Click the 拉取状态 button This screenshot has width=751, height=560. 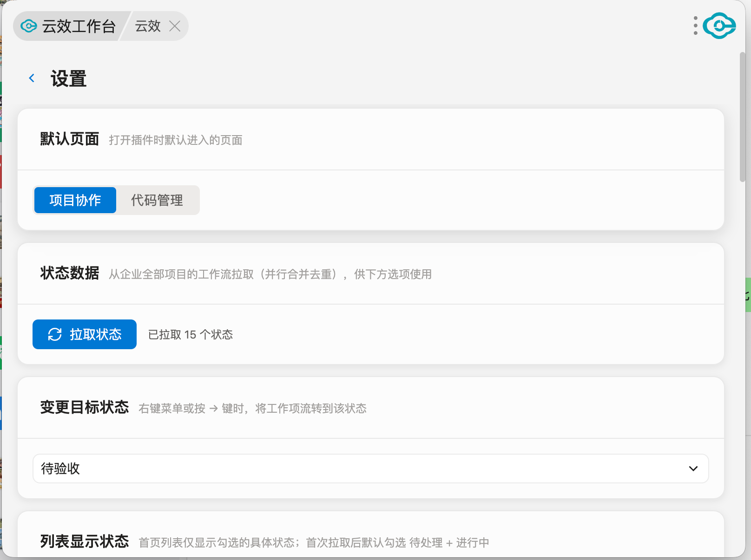[x=85, y=334]
